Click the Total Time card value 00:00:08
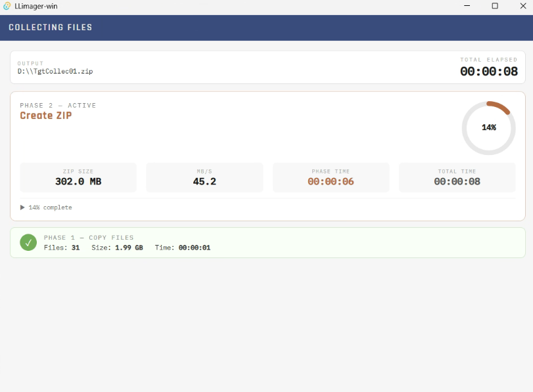The width and height of the screenshot is (533, 392). point(457,181)
